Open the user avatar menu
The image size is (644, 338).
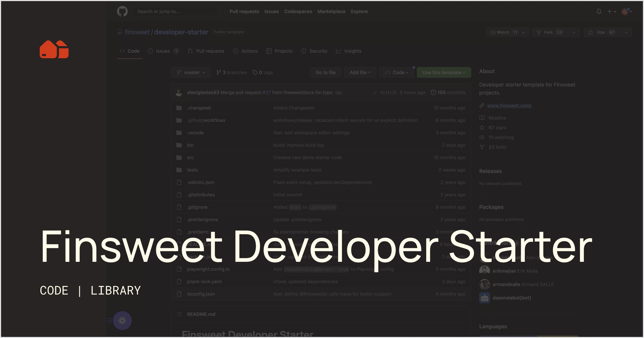coord(627,12)
